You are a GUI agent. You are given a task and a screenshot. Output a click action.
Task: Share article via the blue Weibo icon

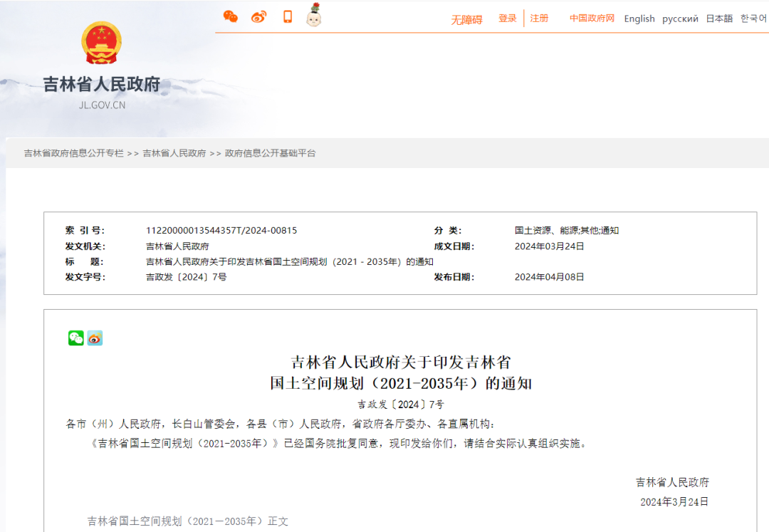pos(93,338)
